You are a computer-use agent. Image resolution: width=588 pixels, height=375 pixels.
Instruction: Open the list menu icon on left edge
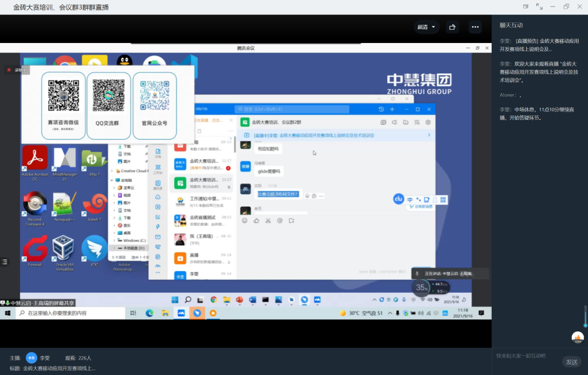[4, 262]
